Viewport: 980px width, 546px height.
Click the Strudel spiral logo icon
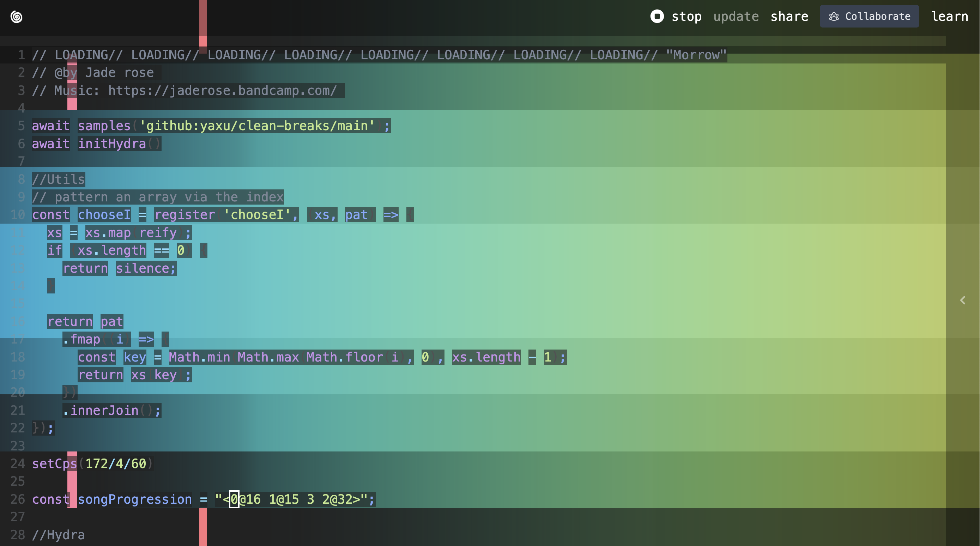pyautogui.click(x=16, y=17)
